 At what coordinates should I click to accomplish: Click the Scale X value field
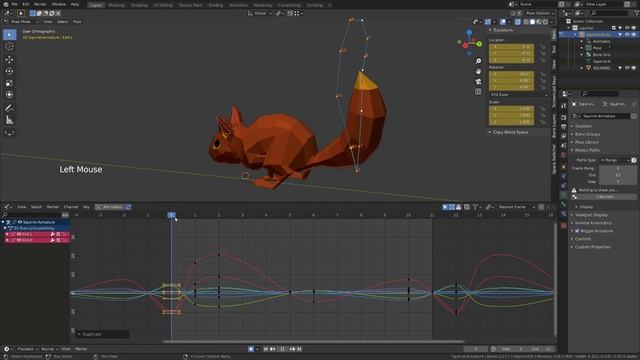click(511, 109)
